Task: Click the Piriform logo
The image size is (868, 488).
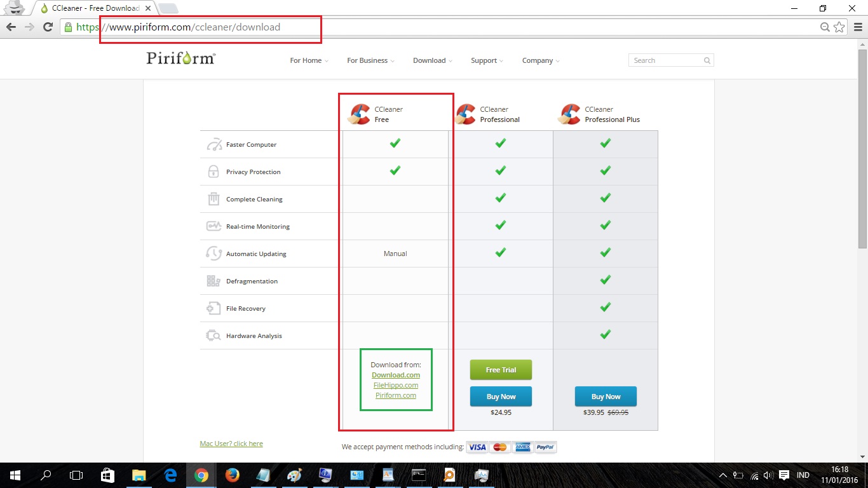Action: (x=181, y=58)
